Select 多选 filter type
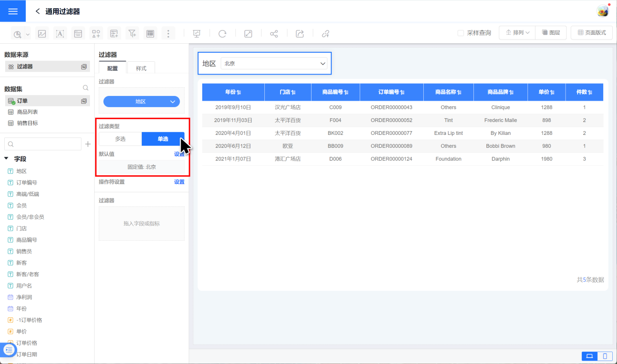The height and width of the screenshot is (364, 617). click(120, 139)
